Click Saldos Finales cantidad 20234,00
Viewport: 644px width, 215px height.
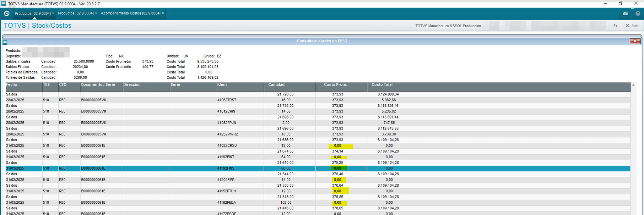[80, 67]
